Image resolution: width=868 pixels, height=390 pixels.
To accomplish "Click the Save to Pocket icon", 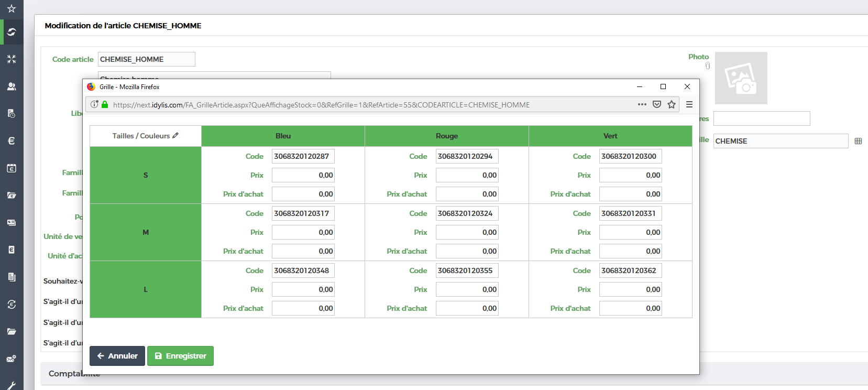I will coord(657,104).
